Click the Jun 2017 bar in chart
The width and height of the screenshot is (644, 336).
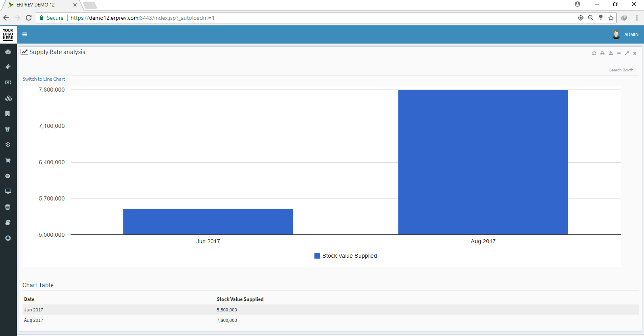208,221
